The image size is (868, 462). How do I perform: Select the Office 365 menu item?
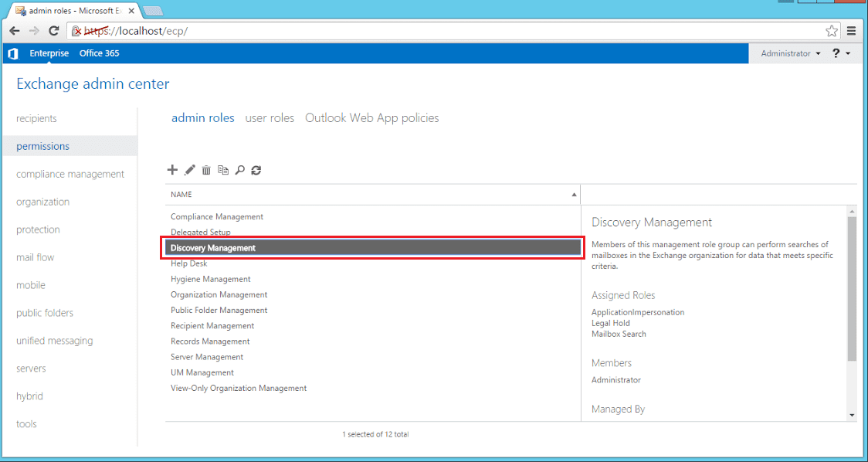99,53
